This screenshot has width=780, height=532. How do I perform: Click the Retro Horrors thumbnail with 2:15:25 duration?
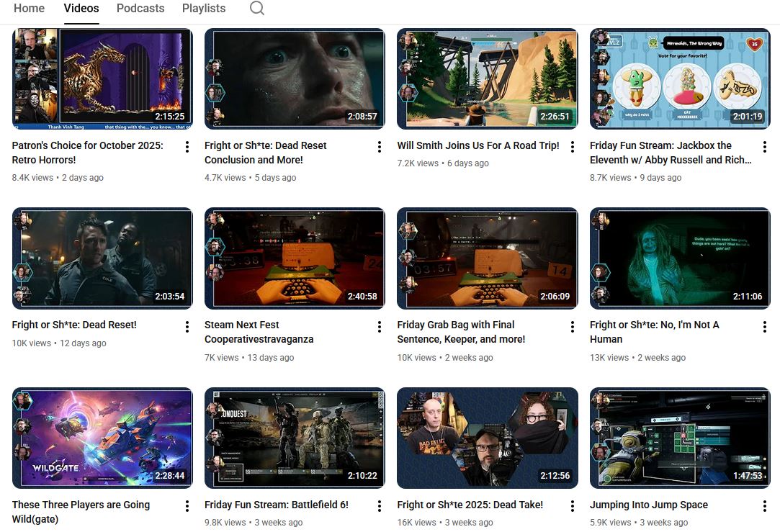click(x=102, y=78)
